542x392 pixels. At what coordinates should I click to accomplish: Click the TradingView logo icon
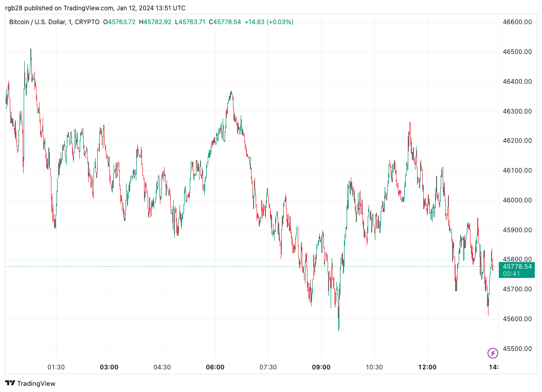10,383
